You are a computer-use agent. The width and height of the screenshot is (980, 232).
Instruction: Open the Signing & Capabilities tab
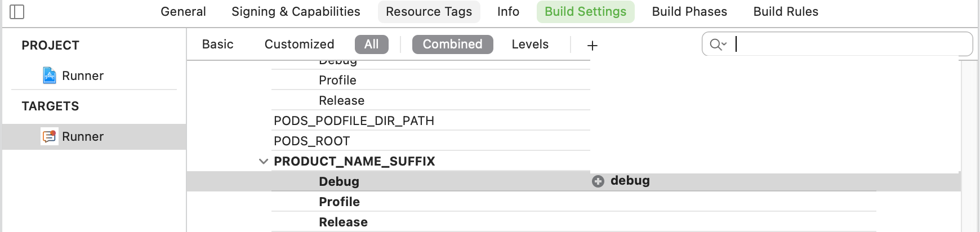[x=296, y=12]
